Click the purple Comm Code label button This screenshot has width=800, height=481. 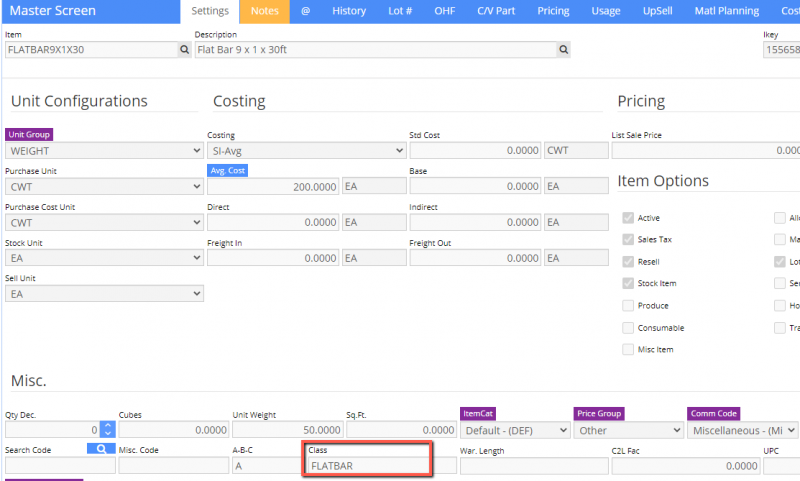click(716, 413)
